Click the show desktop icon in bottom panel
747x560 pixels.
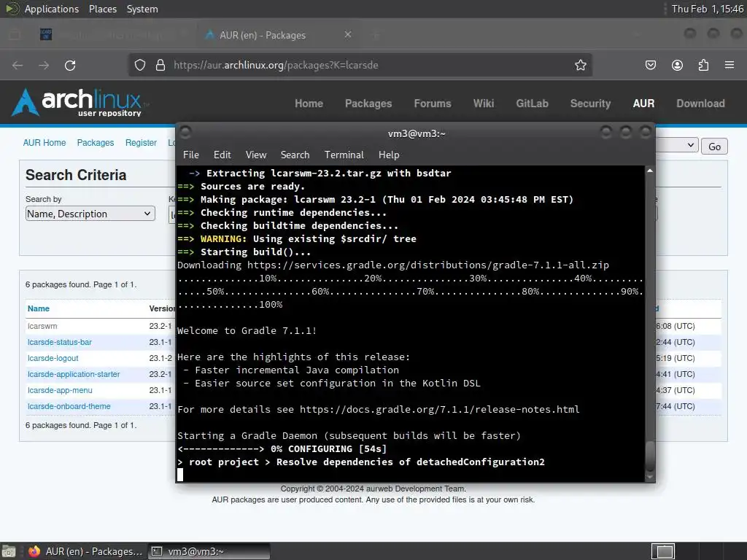click(x=9, y=551)
